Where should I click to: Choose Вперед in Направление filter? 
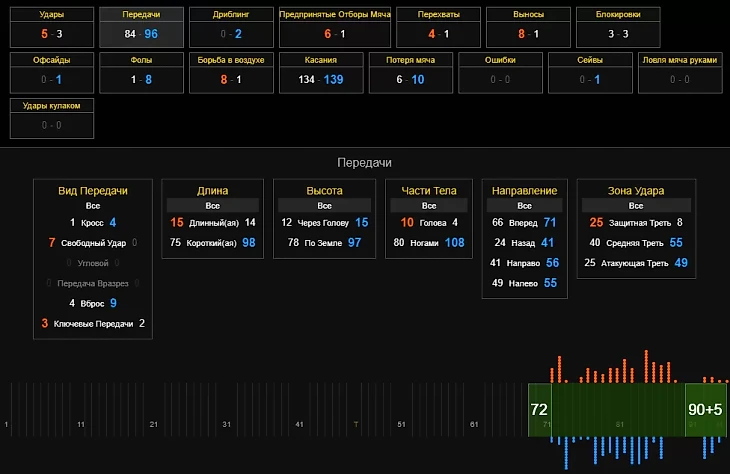(x=525, y=222)
